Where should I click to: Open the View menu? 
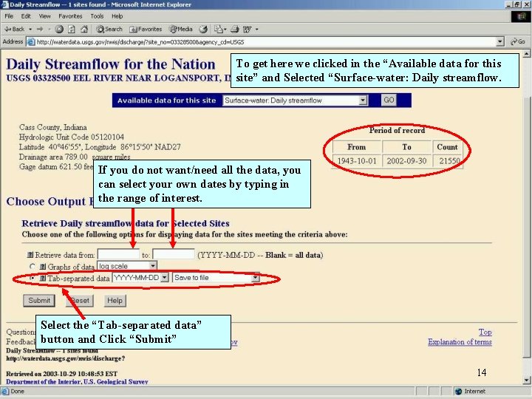(44, 16)
